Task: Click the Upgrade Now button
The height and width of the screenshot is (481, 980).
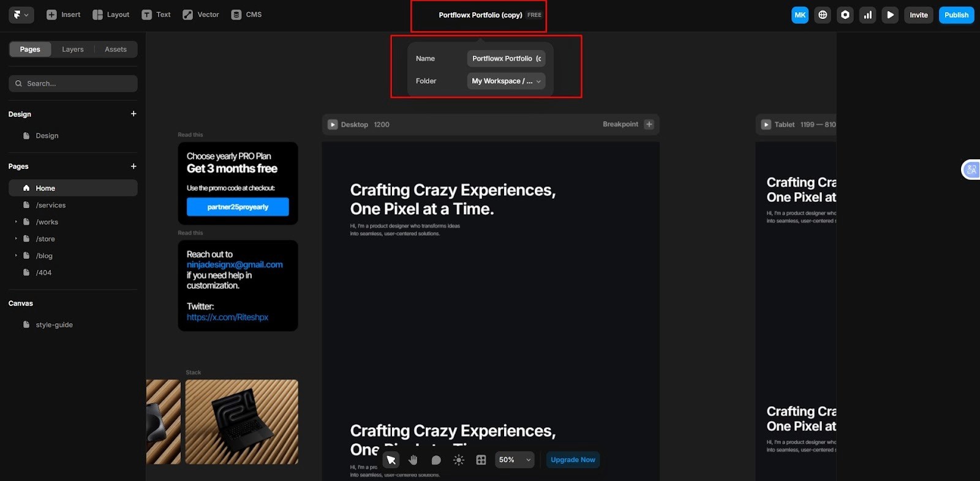Action: (x=573, y=460)
